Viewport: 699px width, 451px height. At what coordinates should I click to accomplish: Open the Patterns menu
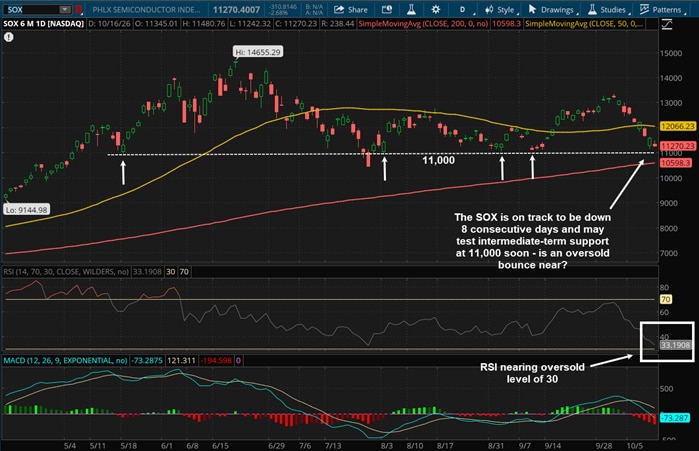tap(662, 9)
